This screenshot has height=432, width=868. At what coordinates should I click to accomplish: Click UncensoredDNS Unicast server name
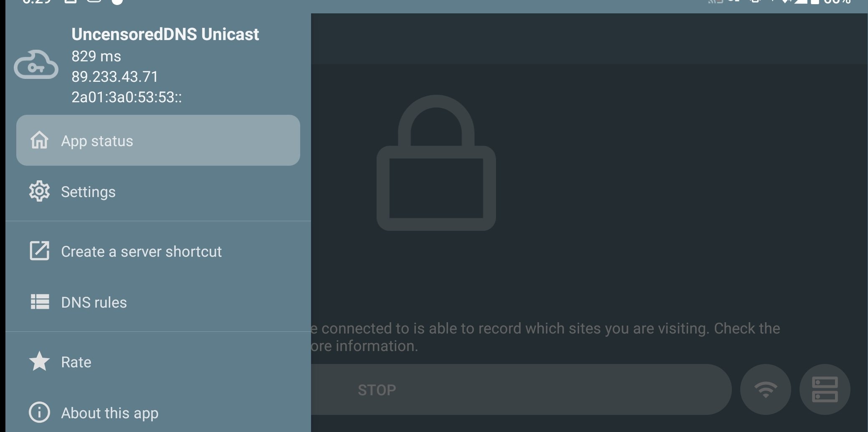pos(165,34)
